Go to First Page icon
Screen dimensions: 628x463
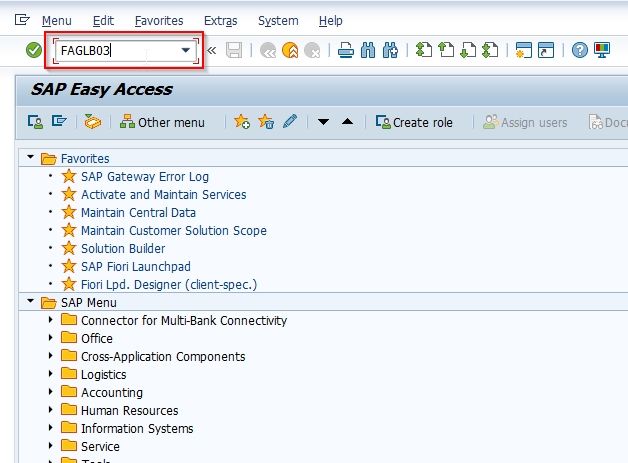click(x=424, y=50)
